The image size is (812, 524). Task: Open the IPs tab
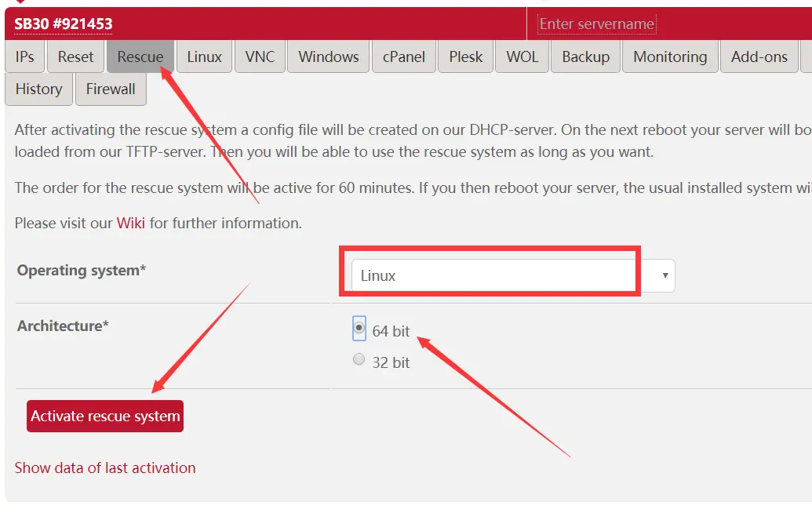[25, 57]
